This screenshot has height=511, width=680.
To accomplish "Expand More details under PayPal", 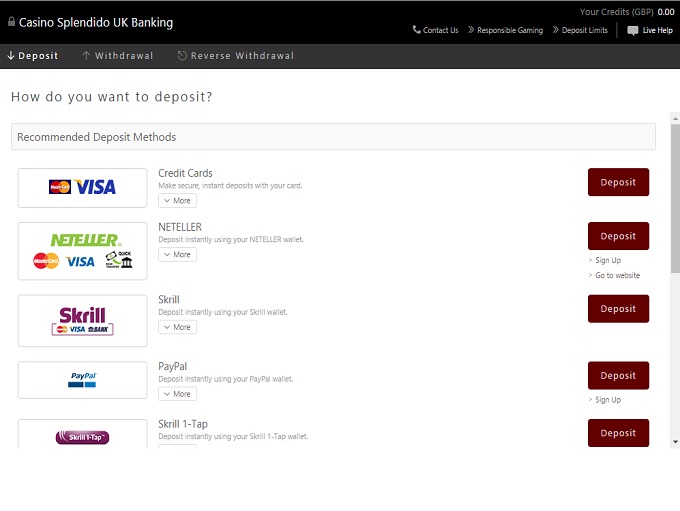I will pyautogui.click(x=177, y=394).
